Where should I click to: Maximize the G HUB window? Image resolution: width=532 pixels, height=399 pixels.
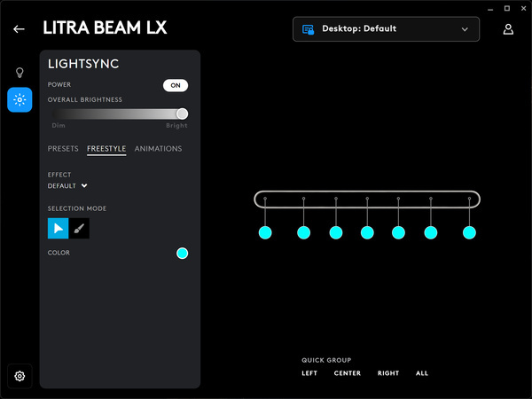coord(507,8)
